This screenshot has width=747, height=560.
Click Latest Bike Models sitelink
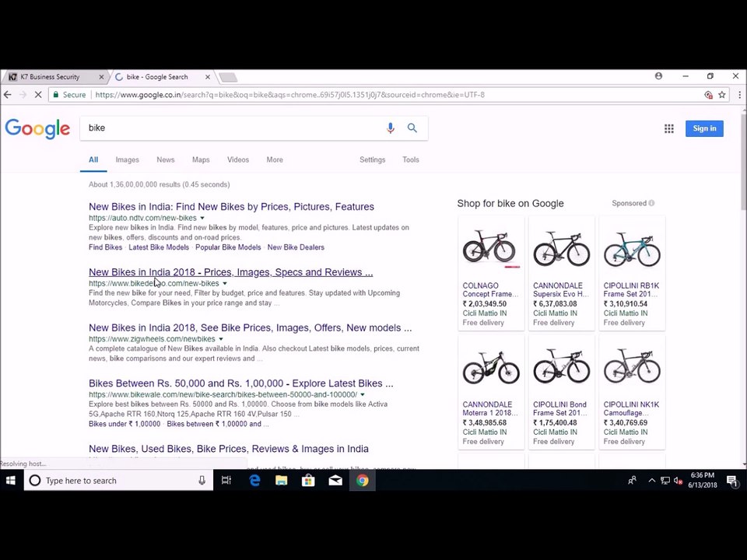pyautogui.click(x=159, y=247)
